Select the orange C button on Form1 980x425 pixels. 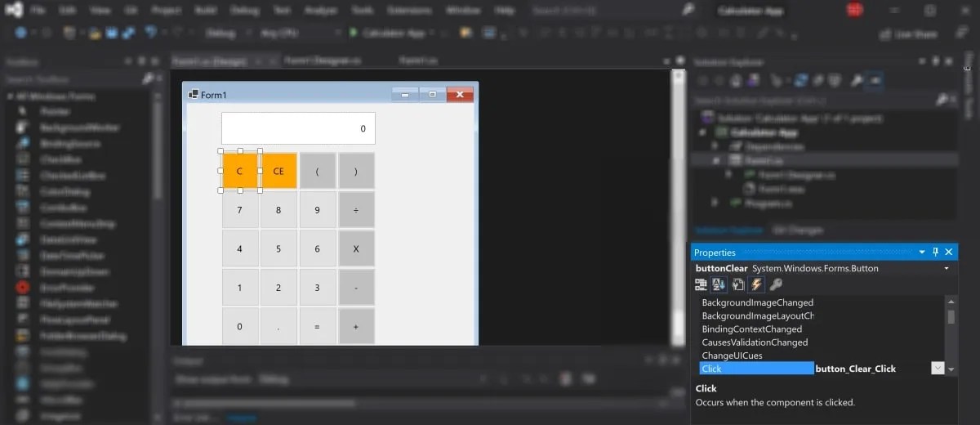pos(239,171)
